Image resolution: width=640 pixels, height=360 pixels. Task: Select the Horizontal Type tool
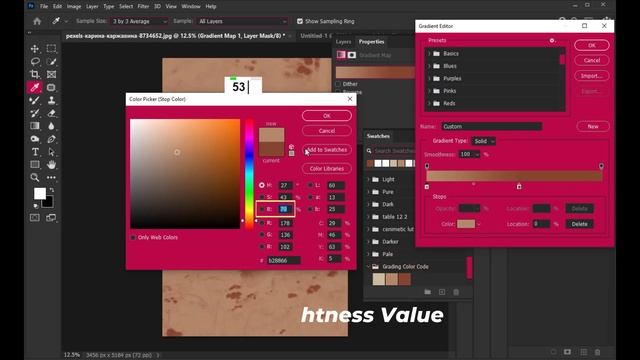tap(35, 152)
